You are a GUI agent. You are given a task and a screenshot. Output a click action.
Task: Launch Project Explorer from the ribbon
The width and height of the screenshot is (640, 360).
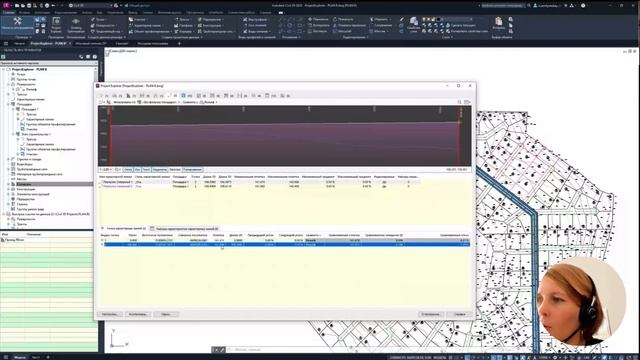tap(56, 25)
